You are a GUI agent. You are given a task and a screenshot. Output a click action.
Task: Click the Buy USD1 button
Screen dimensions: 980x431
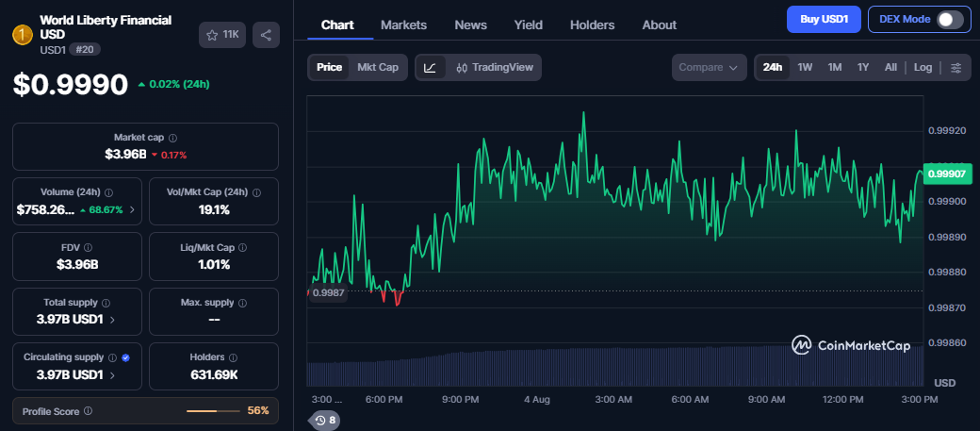tap(824, 20)
